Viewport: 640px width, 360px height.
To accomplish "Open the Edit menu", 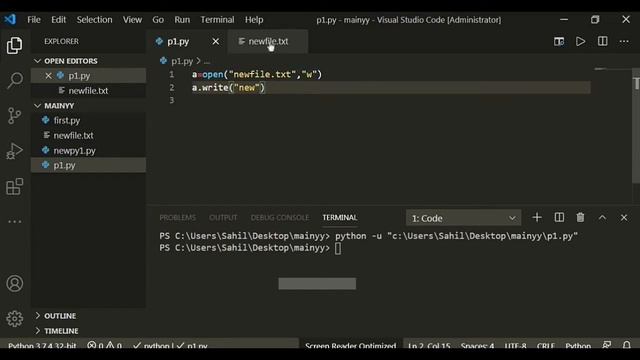I will (58, 20).
